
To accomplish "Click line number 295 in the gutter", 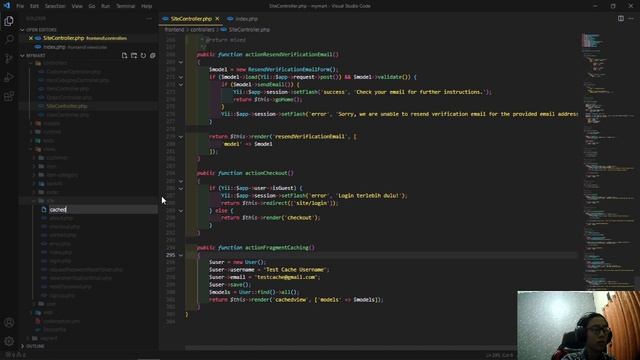I will point(171,255).
